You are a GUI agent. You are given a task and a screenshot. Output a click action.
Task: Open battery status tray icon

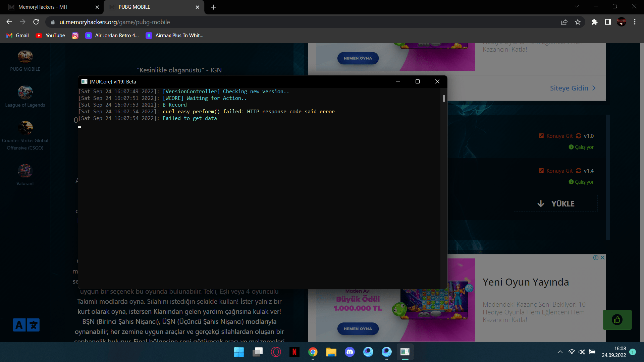coord(592,352)
